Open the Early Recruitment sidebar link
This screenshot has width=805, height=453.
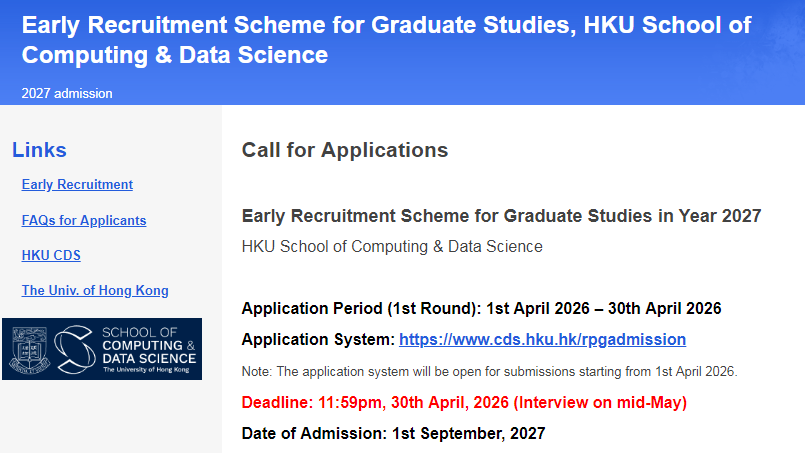pyautogui.click(x=77, y=185)
